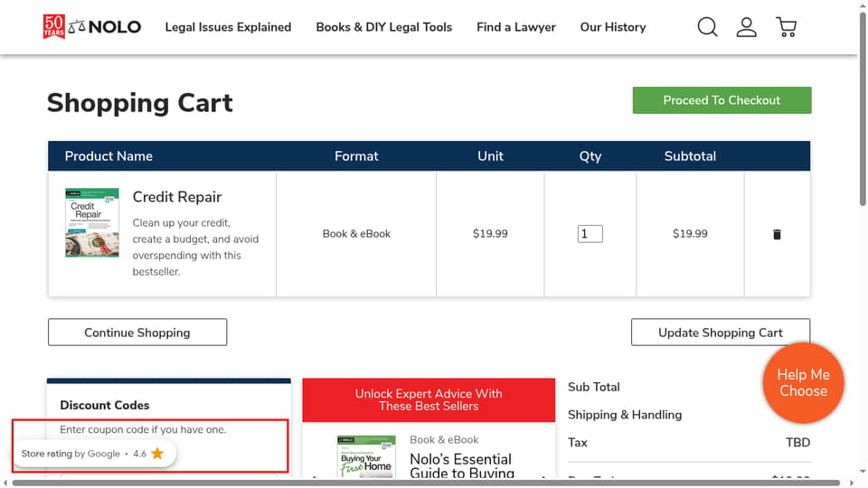The image size is (868, 488).
Task: Delete Credit Repair with trash icon
Action: coord(777,234)
